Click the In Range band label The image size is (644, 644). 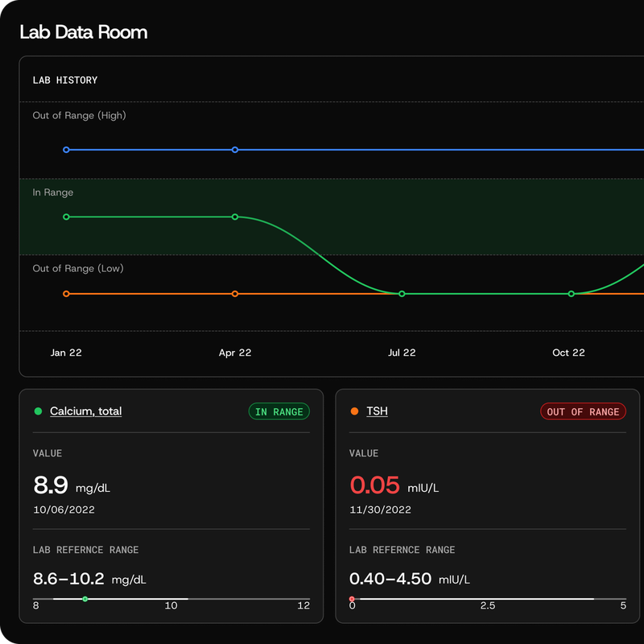pyautogui.click(x=53, y=192)
